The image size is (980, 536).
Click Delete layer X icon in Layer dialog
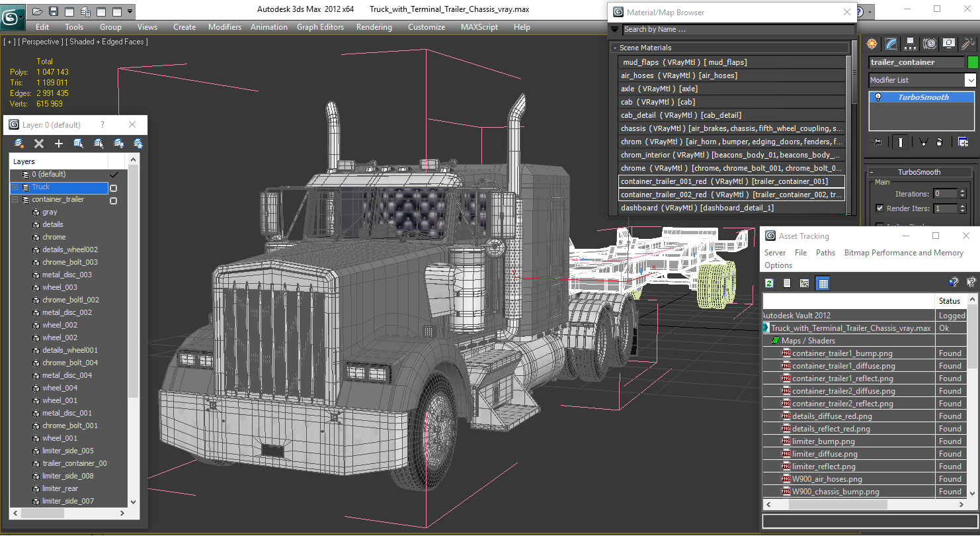pos(39,144)
